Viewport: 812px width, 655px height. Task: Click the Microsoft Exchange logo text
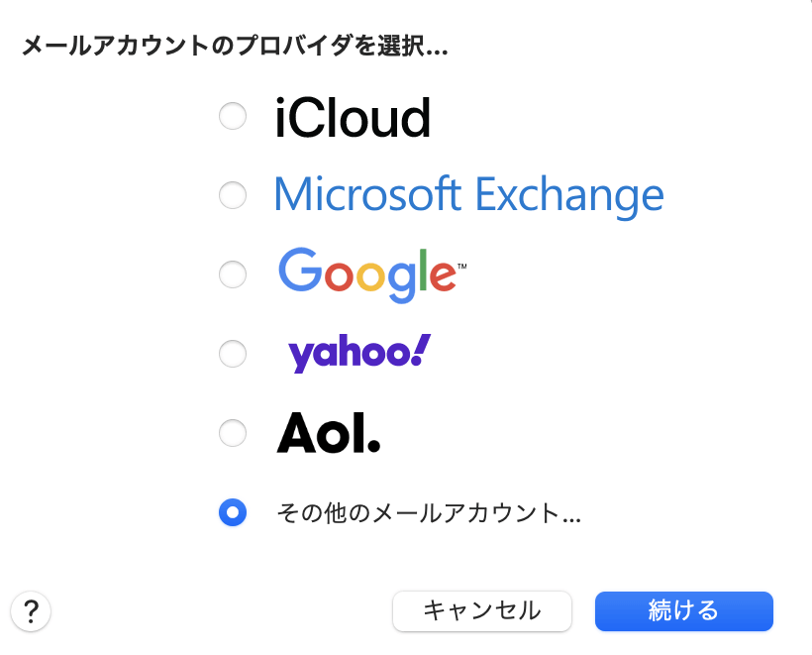(x=467, y=194)
